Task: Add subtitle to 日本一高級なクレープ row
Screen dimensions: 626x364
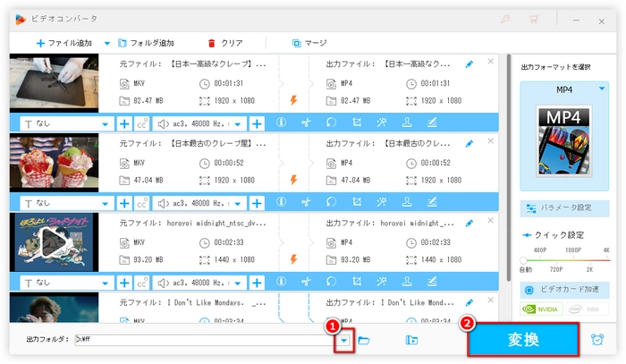Action: [x=124, y=124]
